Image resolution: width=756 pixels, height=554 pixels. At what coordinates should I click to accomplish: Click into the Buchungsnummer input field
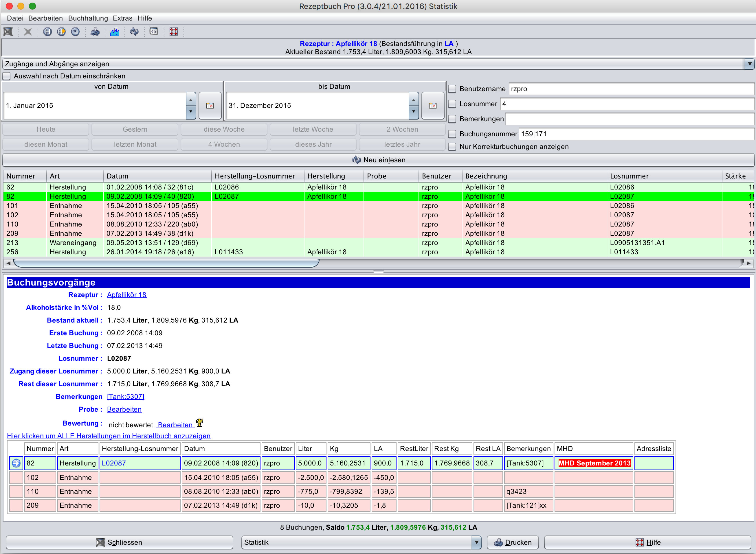[x=636, y=134]
